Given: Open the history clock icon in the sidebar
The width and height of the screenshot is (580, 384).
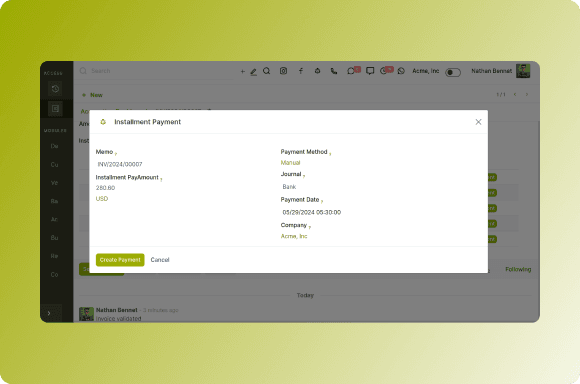Looking at the screenshot, I should click(55, 89).
